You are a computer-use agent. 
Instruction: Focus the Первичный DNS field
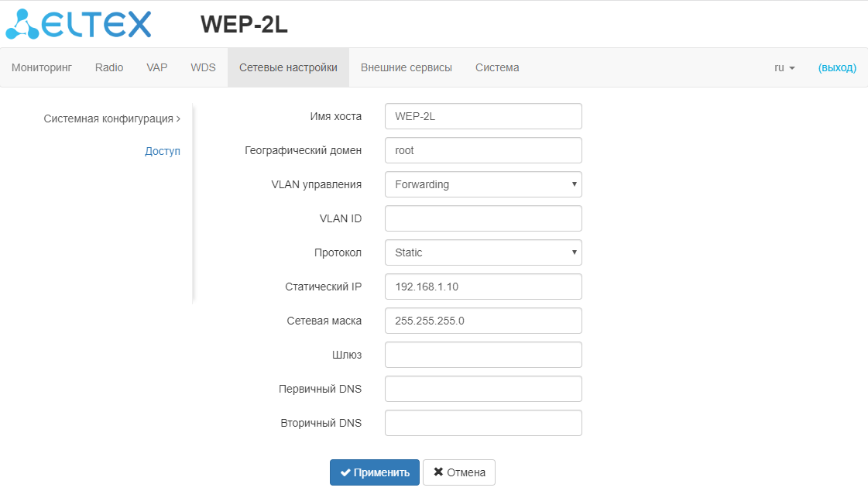point(483,389)
